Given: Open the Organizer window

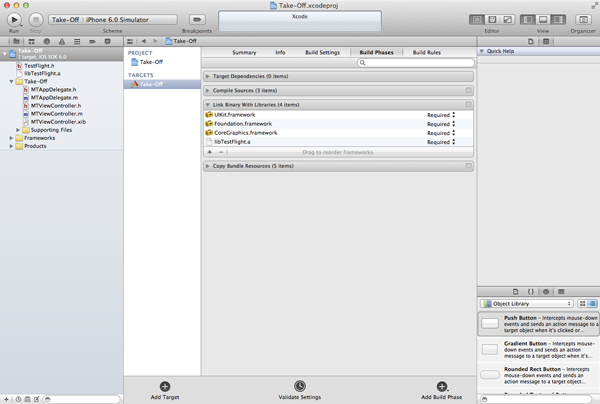Looking at the screenshot, I should pos(583,20).
